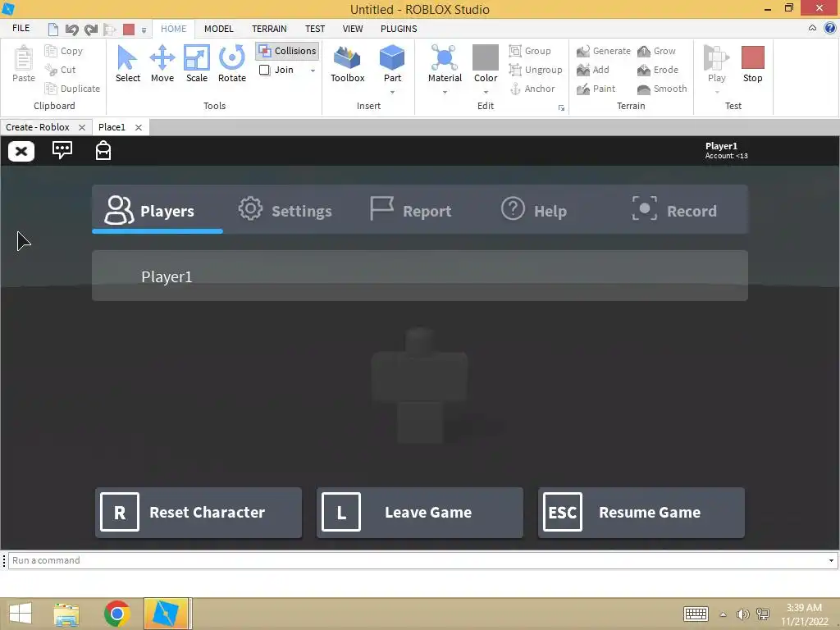Customize quick access toolbar dropdown

(x=144, y=30)
